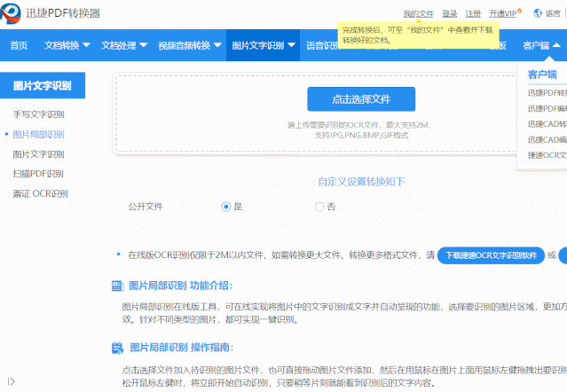The width and height of the screenshot is (567, 392).
Task: Open the 图片文字识别 dropdown menu
Action: tap(264, 45)
